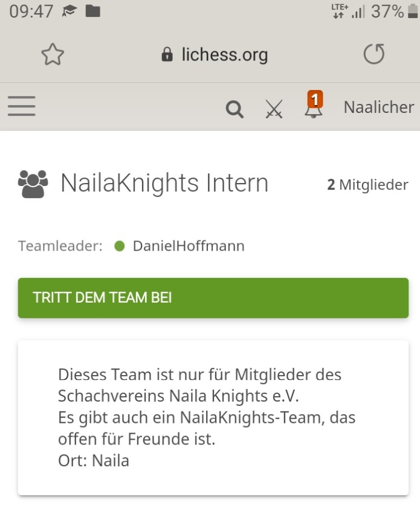Reload the page with the refresh icon

pos(374,54)
